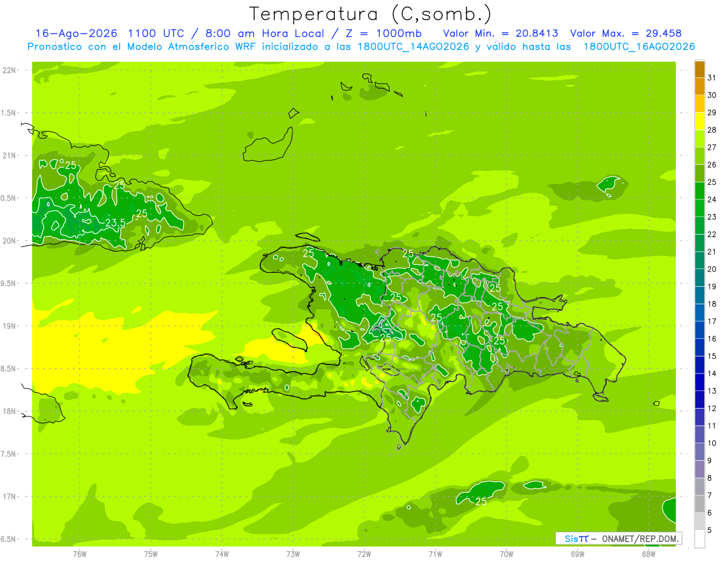Select the 'Z = 1000mb' level text
This screenshot has width=728, height=562.
coord(384,33)
